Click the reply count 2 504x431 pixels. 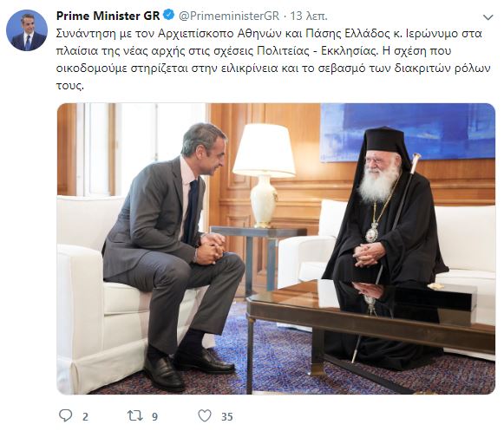point(85,417)
